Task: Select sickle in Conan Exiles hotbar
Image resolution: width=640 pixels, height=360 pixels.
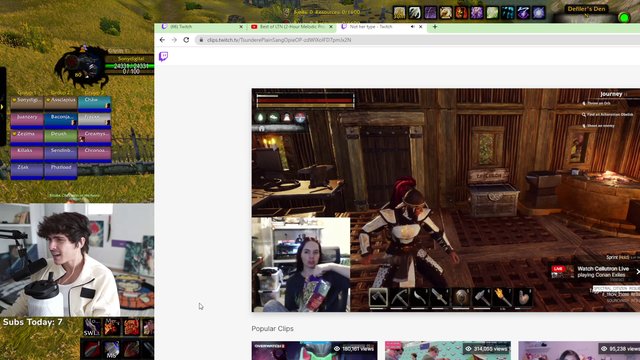Action: click(x=420, y=297)
